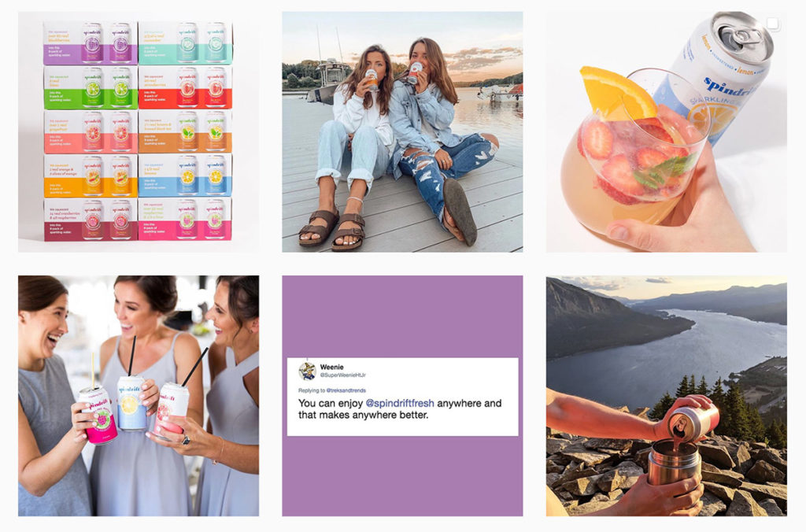
Task: Open the three laughing bridesmaids post
Action: (x=139, y=396)
